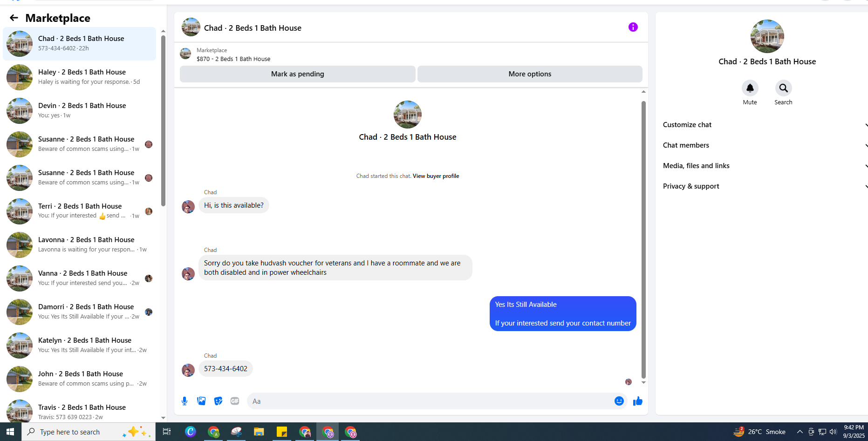
Task: Open weather widget showing 26°C Smoke
Action: point(759,432)
